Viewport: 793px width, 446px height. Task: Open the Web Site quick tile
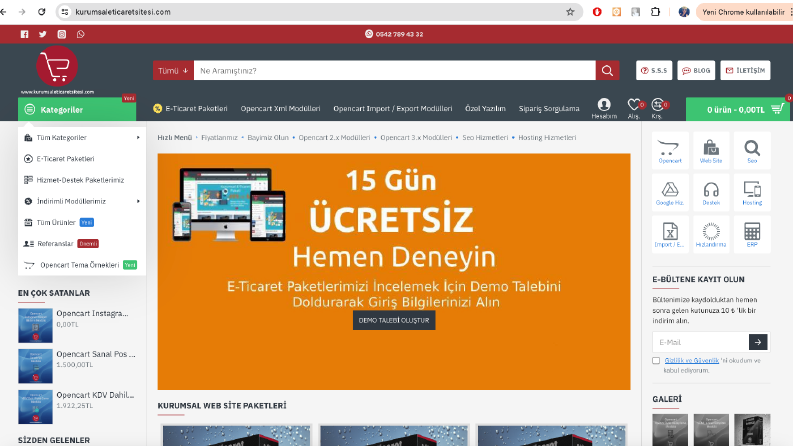point(711,151)
